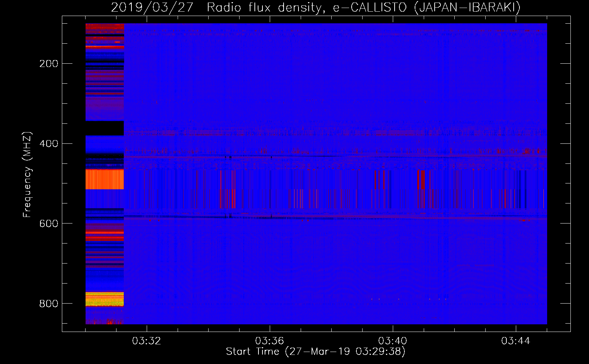589x364 pixels.
Task: Click the 800 frequency tick label
Action: pos(49,304)
